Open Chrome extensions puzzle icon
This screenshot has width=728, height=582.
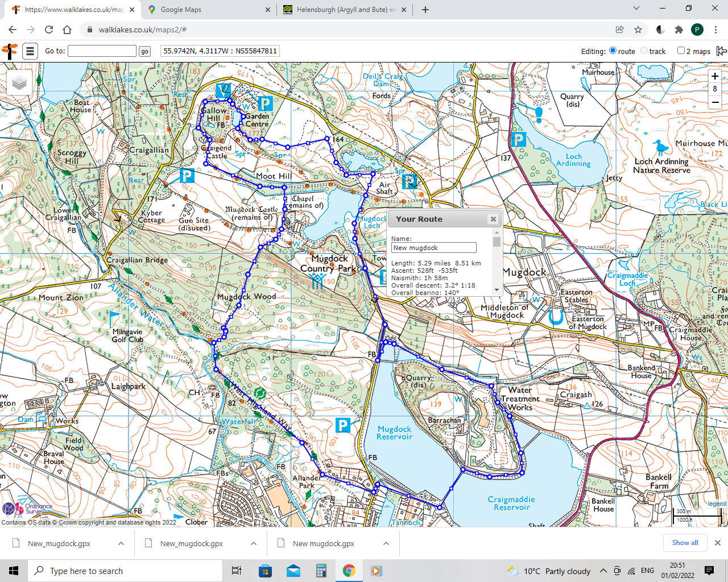679,30
